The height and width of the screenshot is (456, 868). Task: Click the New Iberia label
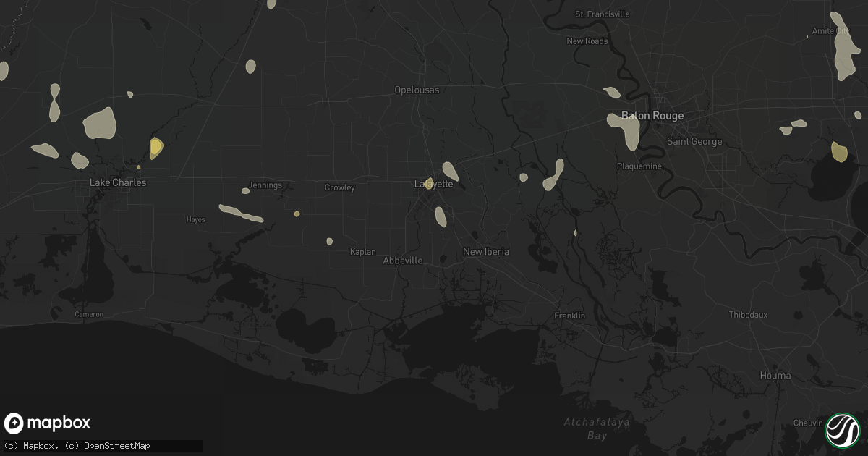[486, 252]
